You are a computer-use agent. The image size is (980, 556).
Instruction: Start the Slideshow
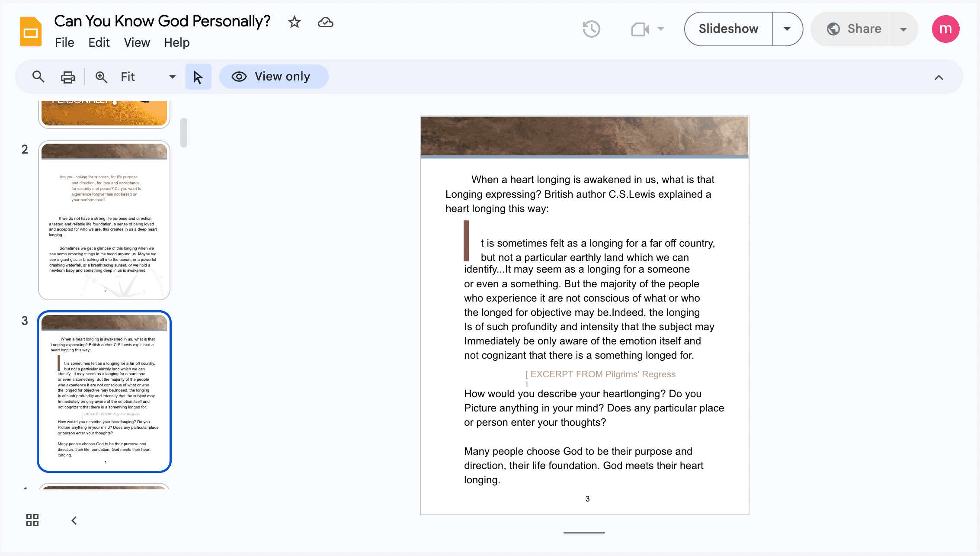tap(729, 29)
